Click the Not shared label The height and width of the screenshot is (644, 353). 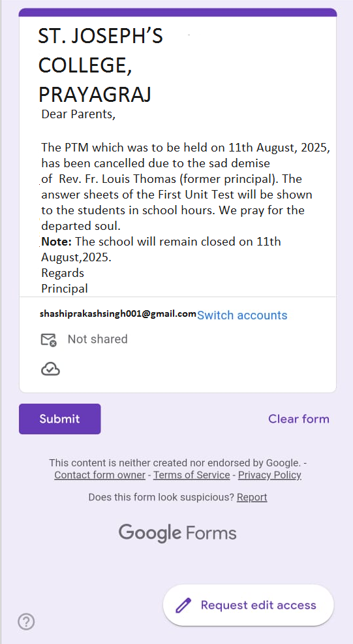(x=98, y=339)
